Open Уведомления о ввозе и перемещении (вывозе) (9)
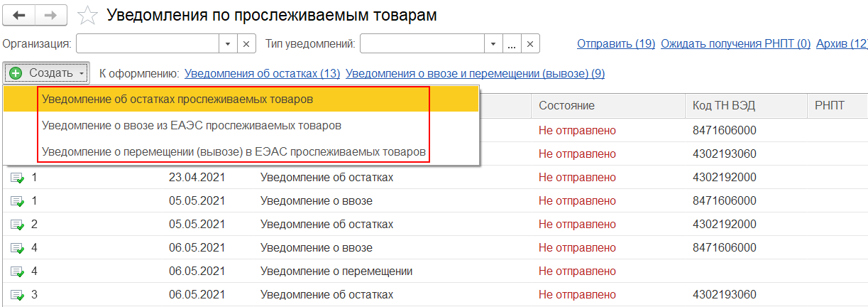 coord(476,73)
